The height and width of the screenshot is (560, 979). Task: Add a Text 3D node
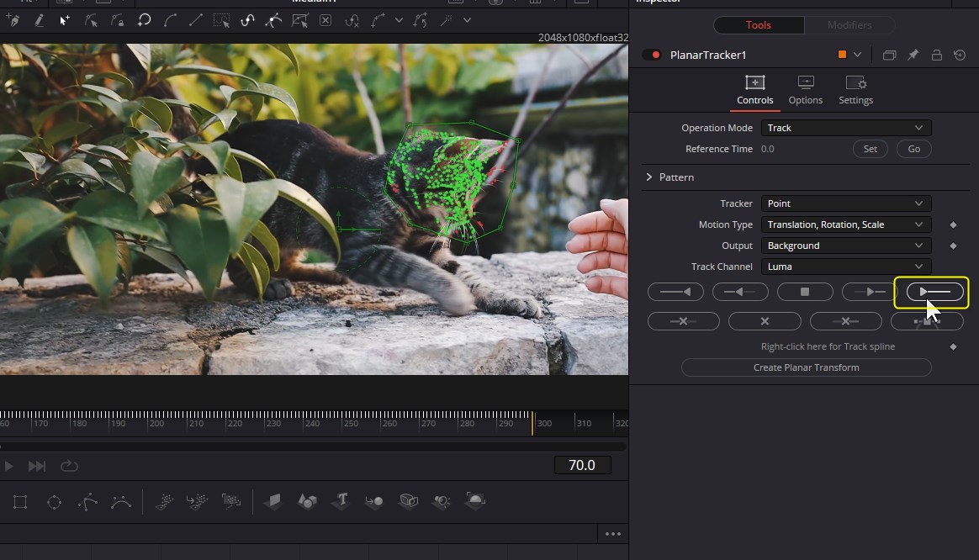click(x=341, y=501)
